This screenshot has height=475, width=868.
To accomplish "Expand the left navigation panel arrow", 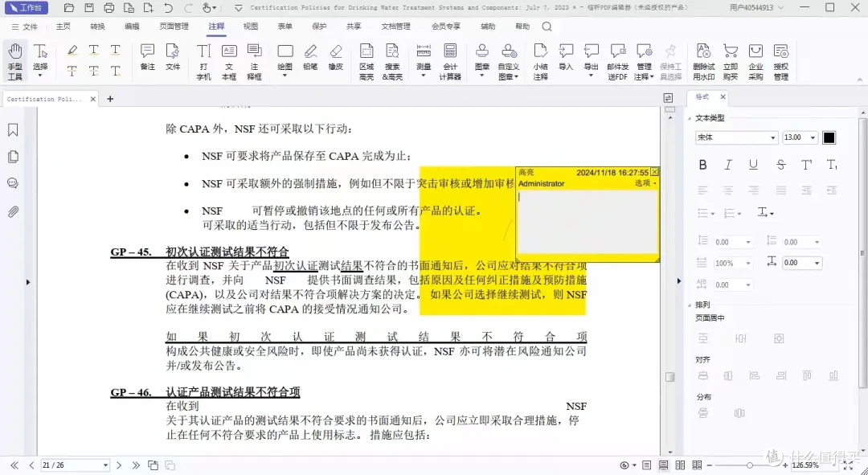I will (27, 282).
